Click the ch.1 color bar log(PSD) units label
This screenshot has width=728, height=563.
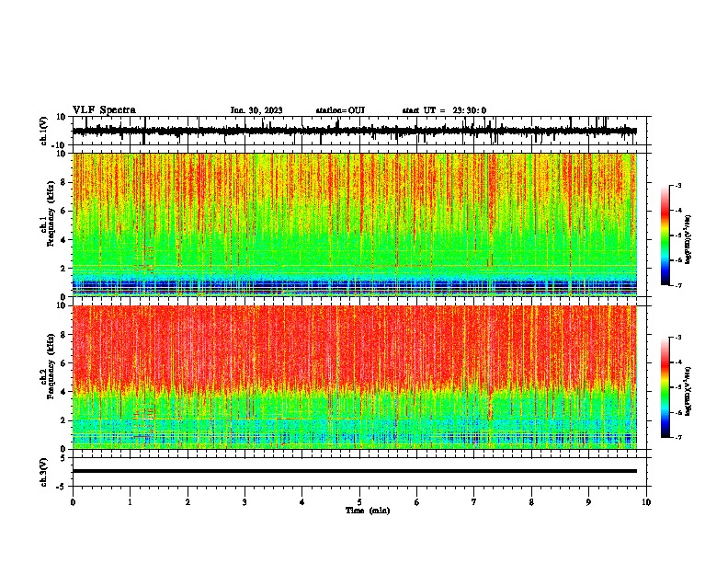point(688,240)
